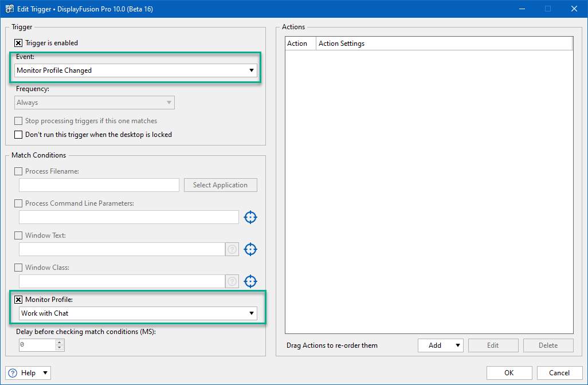Check Process Command Line Parameters checkbox

coord(18,203)
